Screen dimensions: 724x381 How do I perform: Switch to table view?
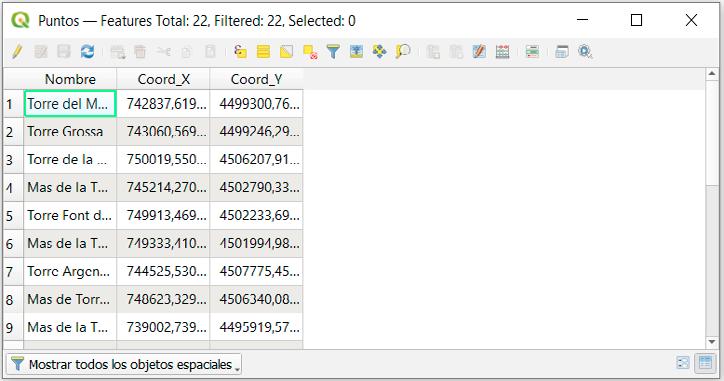click(x=705, y=363)
